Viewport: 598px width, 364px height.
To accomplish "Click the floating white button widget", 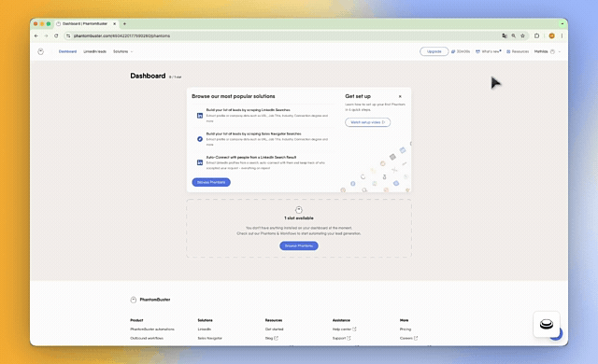I will (x=546, y=324).
